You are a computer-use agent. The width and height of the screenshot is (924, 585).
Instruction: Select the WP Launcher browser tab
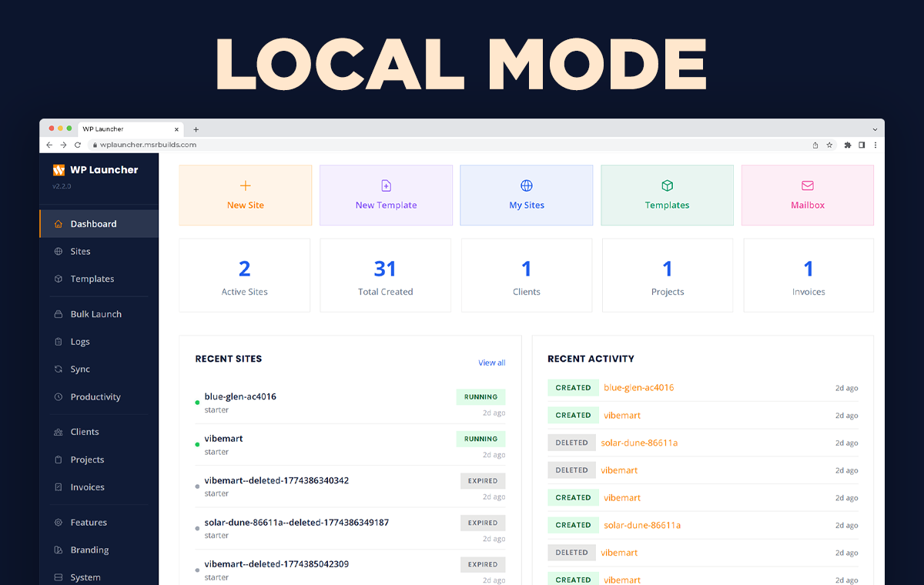coord(130,129)
